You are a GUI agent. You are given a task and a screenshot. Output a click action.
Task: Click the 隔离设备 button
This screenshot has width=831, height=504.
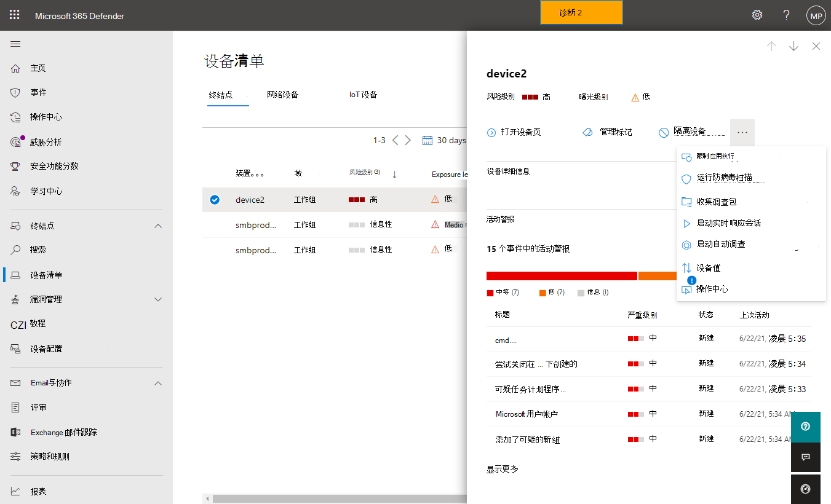[x=682, y=132]
